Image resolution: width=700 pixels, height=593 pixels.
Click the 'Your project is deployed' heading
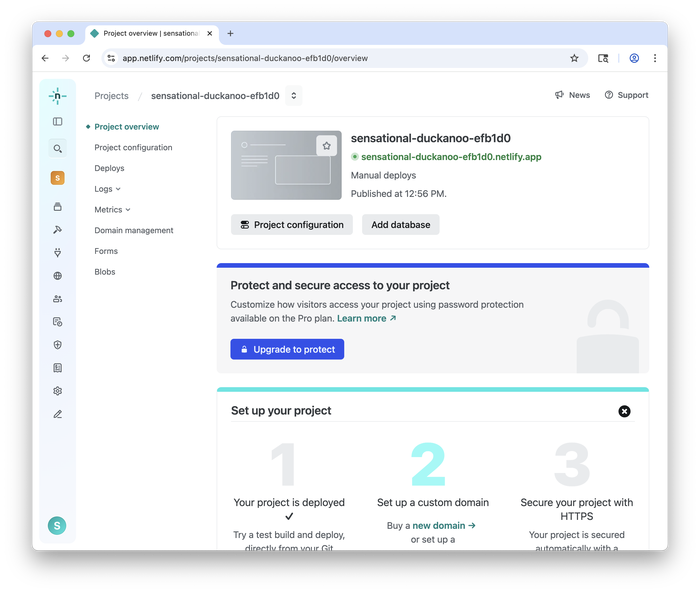pyautogui.click(x=289, y=502)
